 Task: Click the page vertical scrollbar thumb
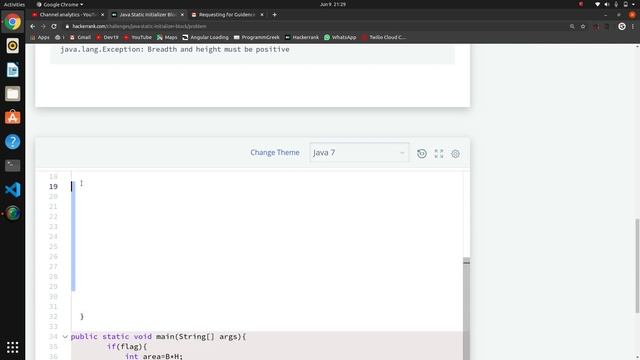pos(637,266)
